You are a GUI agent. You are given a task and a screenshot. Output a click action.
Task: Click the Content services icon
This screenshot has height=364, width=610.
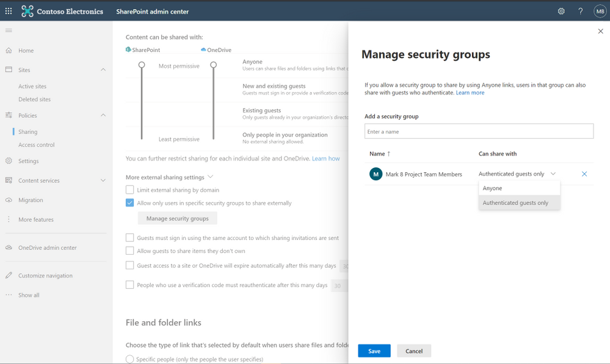9,180
